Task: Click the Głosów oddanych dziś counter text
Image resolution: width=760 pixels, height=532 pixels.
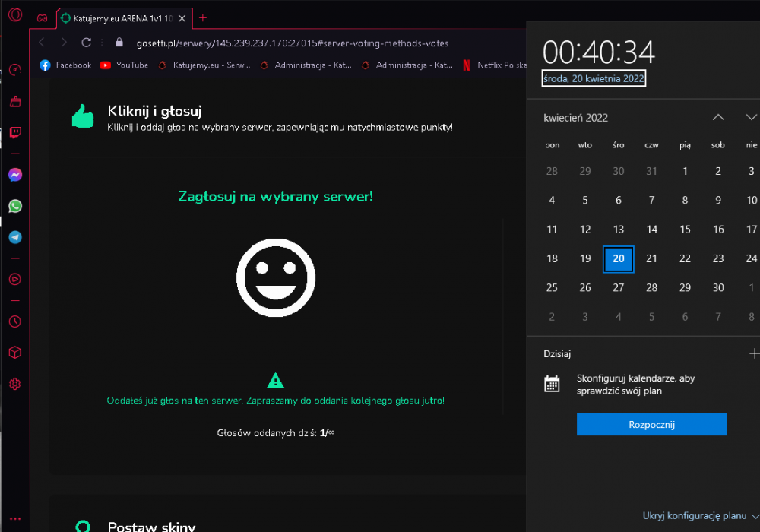Action: point(276,433)
